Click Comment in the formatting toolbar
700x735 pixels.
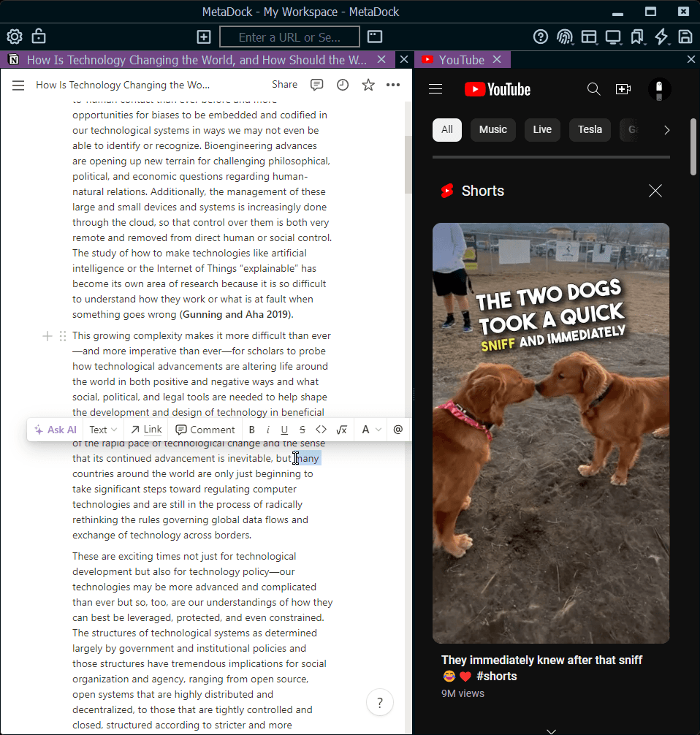coord(205,430)
